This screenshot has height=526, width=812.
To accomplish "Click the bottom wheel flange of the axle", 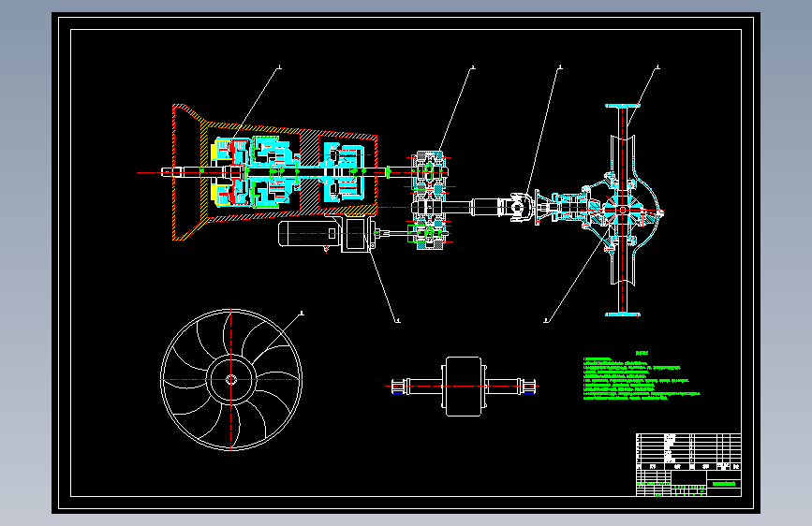I will (x=623, y=314).
